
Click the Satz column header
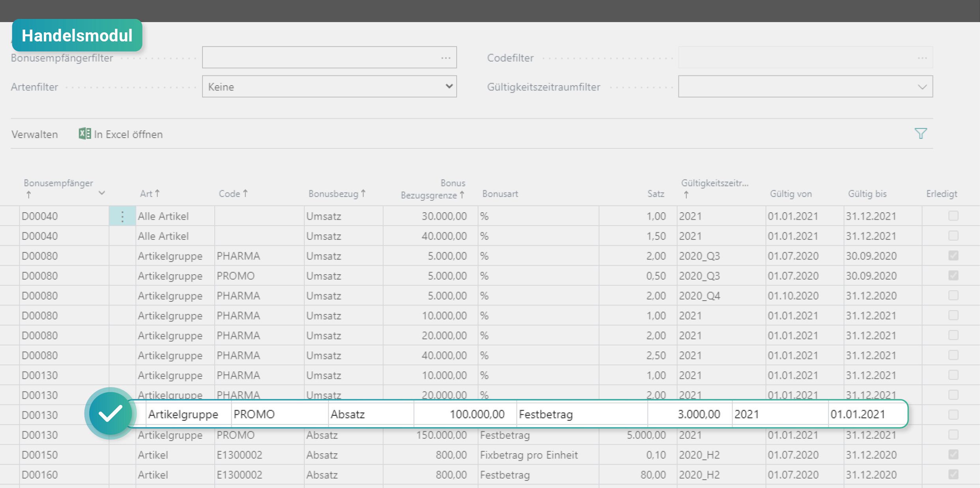point(656,194)
